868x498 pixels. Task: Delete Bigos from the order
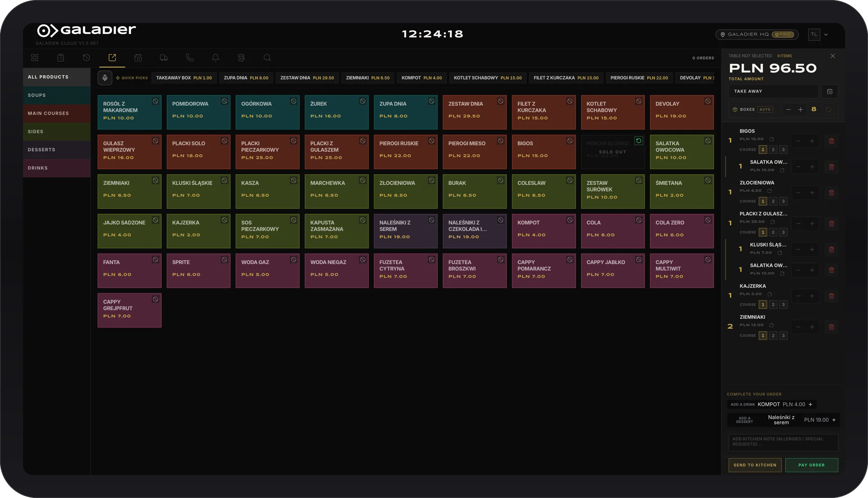click(x=831, y=141)
